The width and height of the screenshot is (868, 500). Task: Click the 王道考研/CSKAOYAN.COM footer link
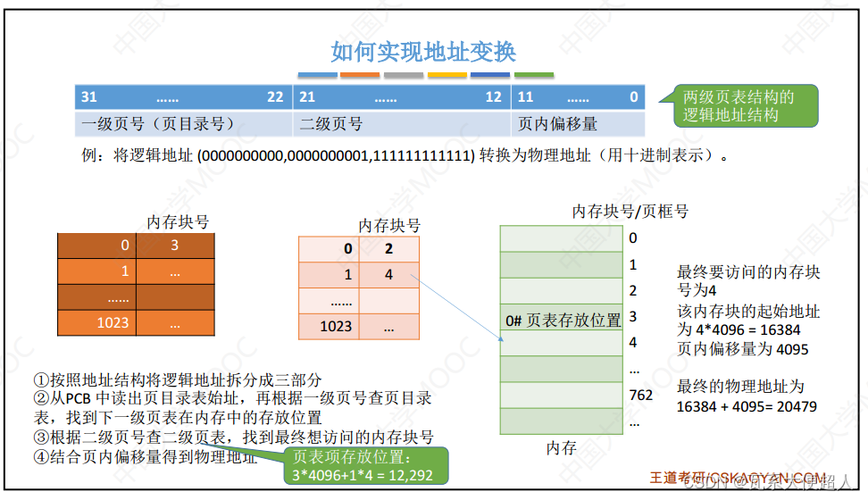(x=738, y=478)
